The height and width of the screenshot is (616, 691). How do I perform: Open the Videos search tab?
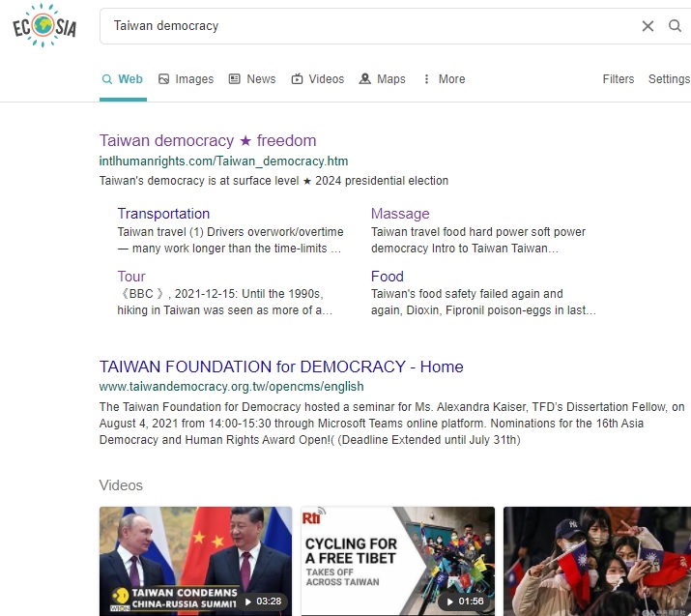[x=317, y=79]
